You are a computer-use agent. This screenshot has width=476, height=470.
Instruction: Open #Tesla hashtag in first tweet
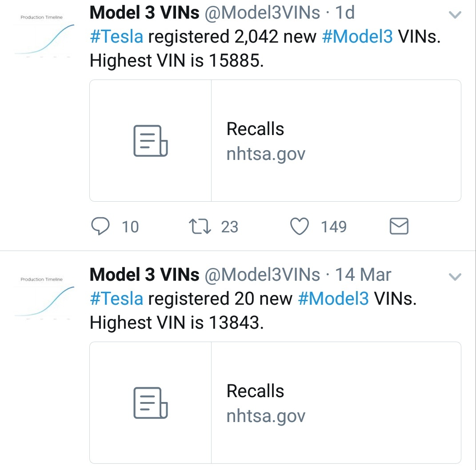[x=116, y=37]
